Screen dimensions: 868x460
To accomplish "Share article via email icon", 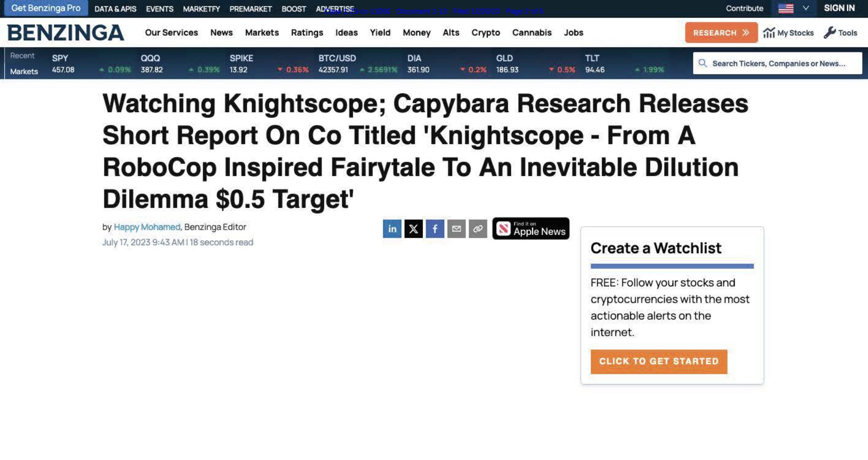I will [456, 228].
